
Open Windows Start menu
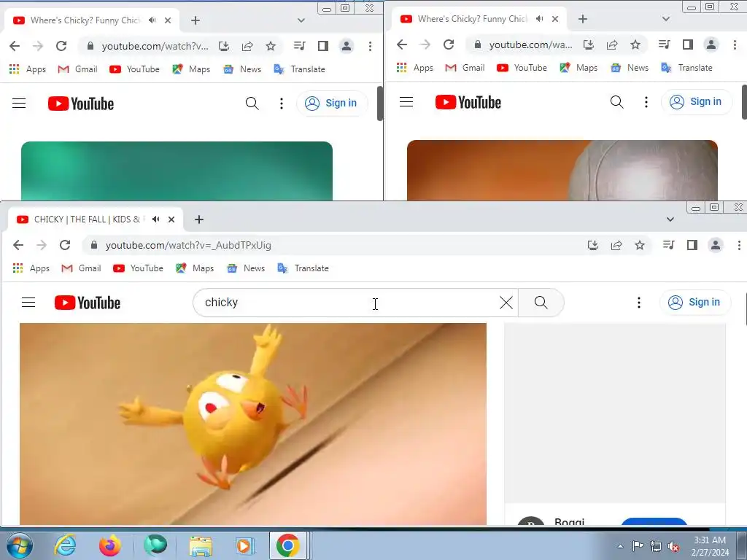click(20, 545)
